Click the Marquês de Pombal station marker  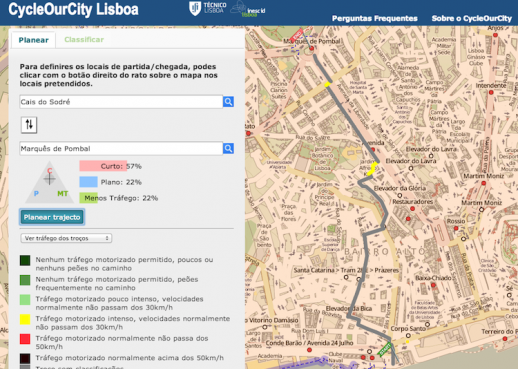tap(312, 48)
